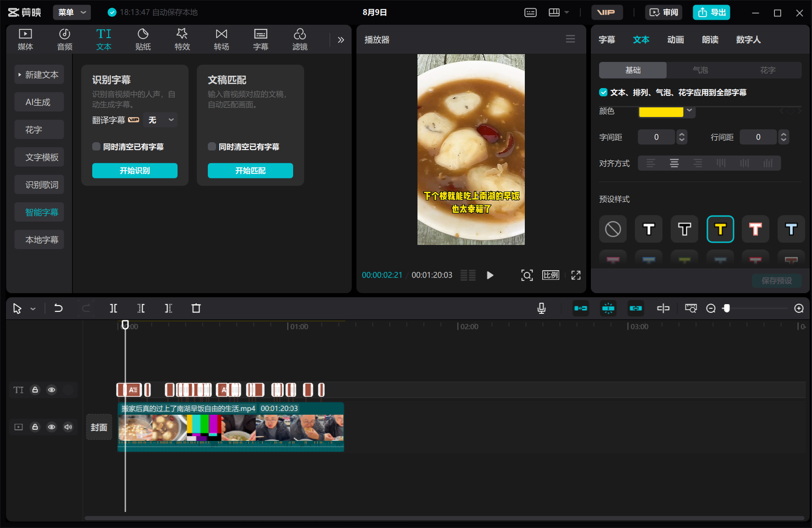Open the 音频 audio panel
812x528 pixels.
click(65, 39)
